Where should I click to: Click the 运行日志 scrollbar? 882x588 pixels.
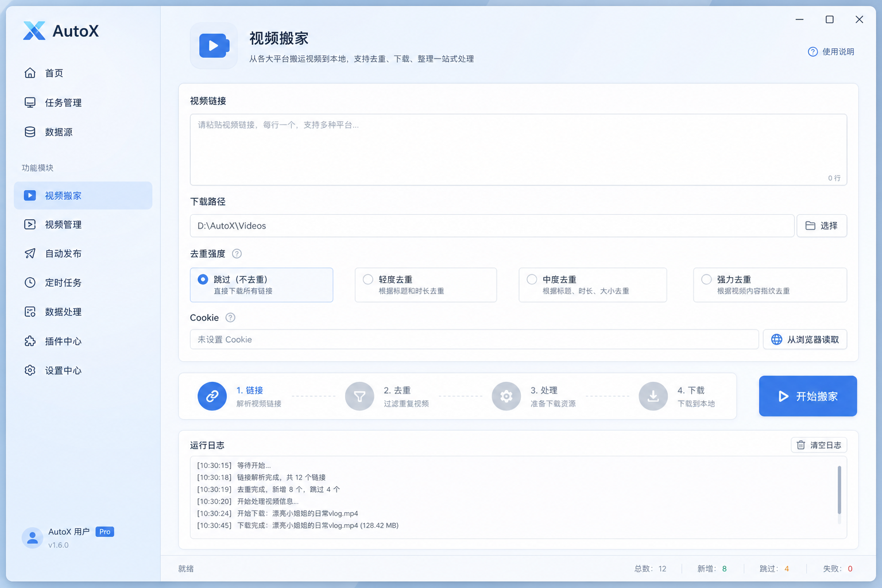click(x=839, y=490)
